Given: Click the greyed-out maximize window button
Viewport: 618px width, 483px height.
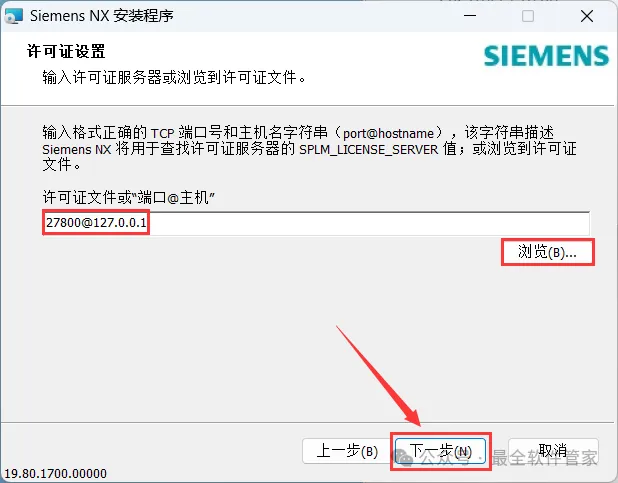Looking at the screenshot, I should [x=528, y=16].
